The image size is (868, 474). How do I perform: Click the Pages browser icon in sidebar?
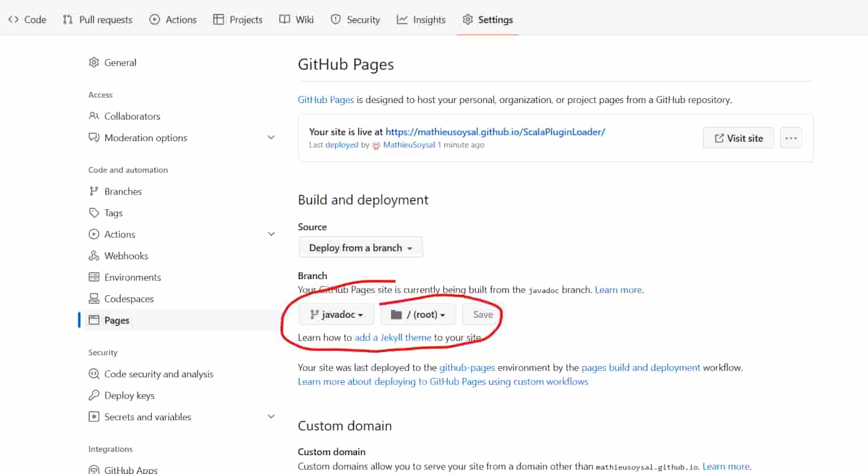pyautogui.click(x=94, y=320)
